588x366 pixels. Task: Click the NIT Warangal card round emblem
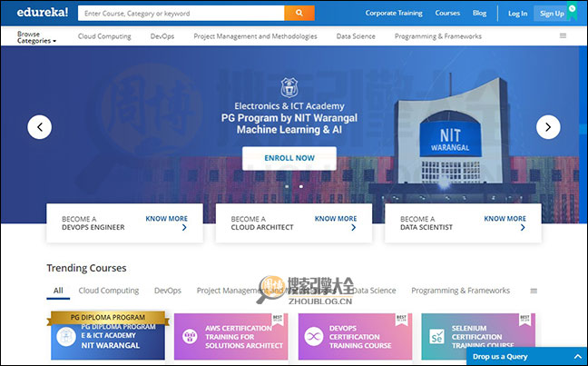coord(66,336)
